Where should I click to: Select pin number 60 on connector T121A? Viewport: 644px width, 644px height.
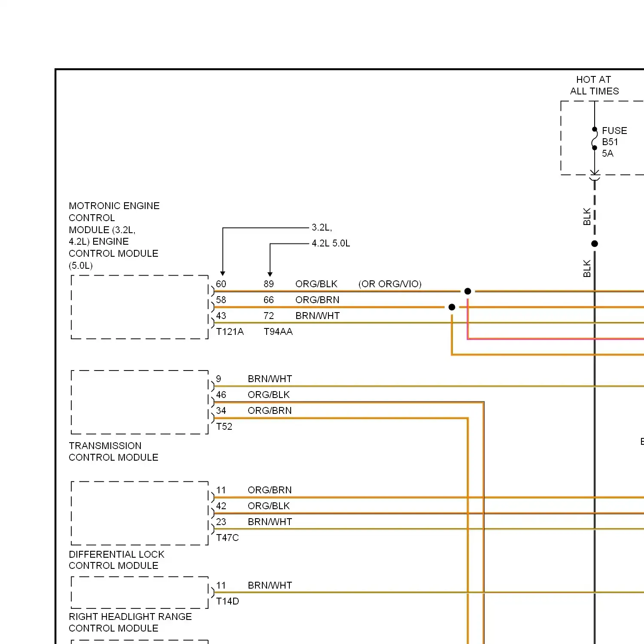pos(221,284)
